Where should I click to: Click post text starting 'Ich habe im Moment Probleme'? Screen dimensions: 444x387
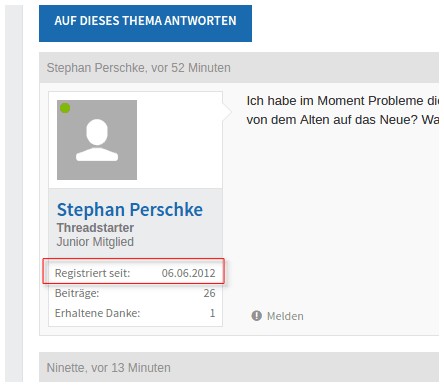click(343, 101)
